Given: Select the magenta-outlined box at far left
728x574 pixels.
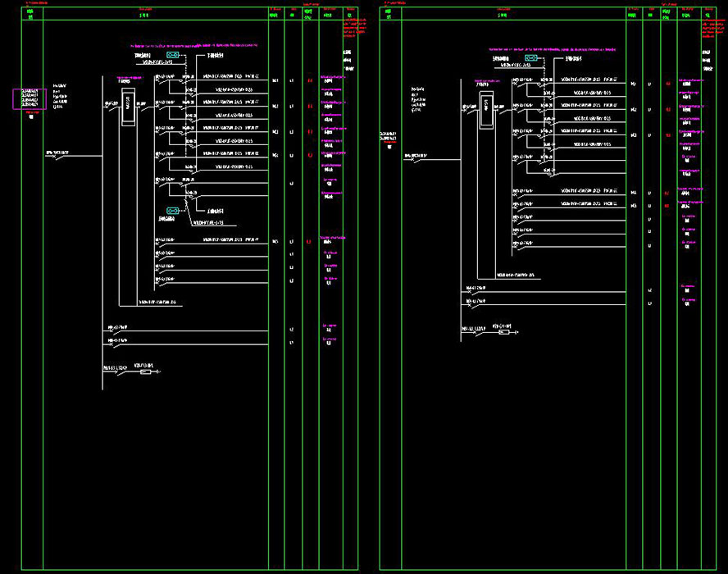Looking at the screenshot, I should tap(29, 98).
